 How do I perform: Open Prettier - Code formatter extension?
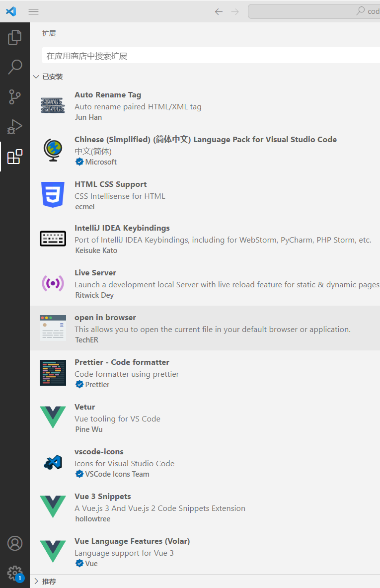(x=122, y=362)
